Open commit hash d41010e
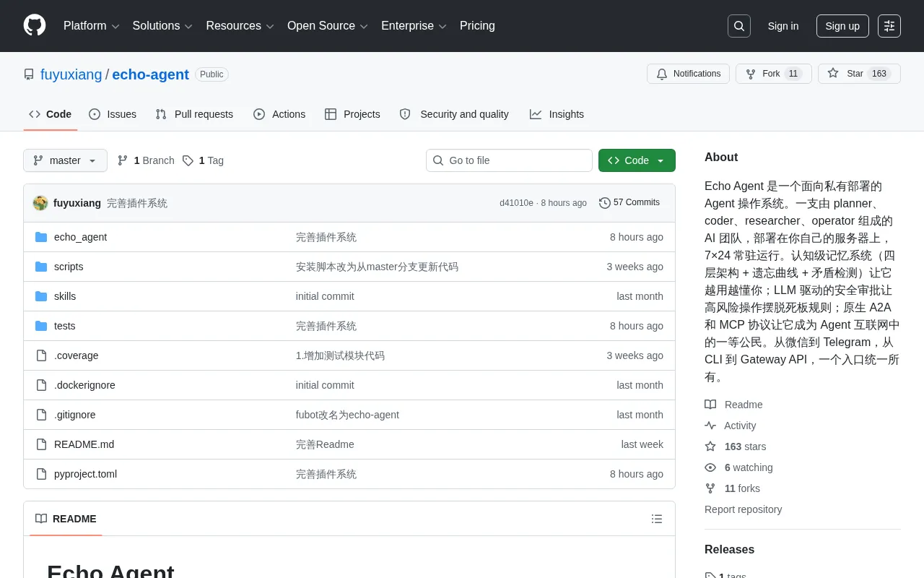The width and height of the screenshot is (924, 578). pos(516,203)
